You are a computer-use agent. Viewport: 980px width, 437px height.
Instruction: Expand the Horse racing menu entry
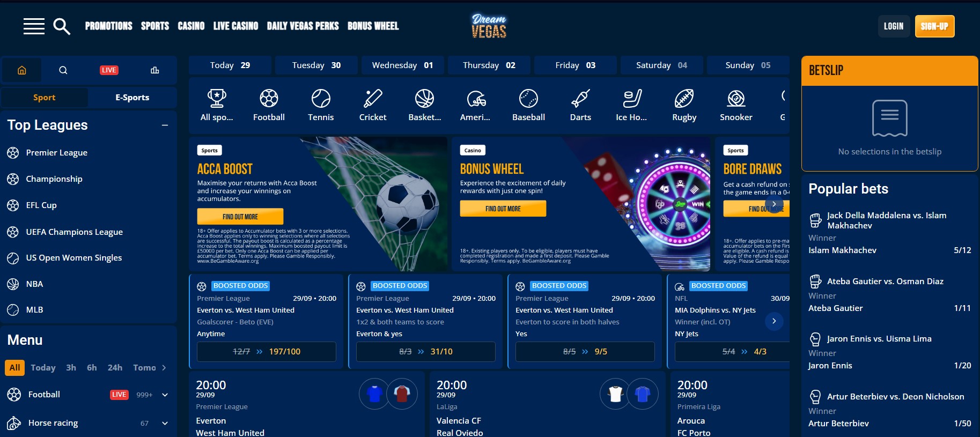(165, 424)
